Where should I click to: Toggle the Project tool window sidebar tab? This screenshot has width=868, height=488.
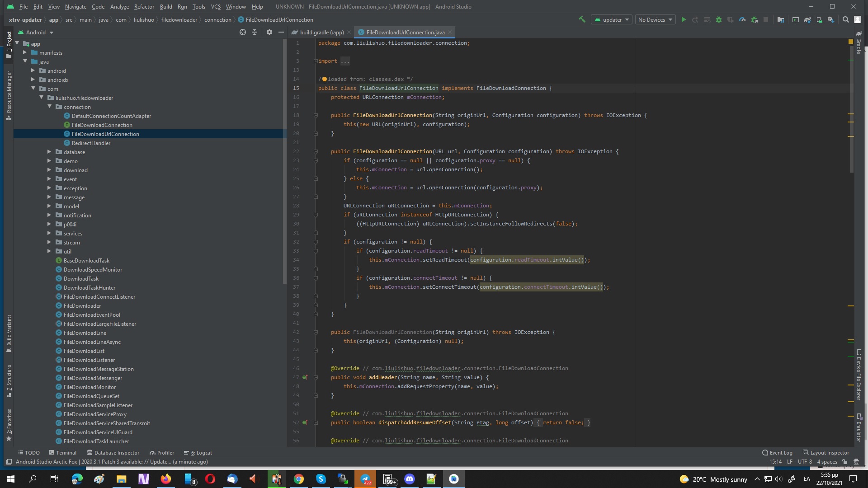point(9,44)
